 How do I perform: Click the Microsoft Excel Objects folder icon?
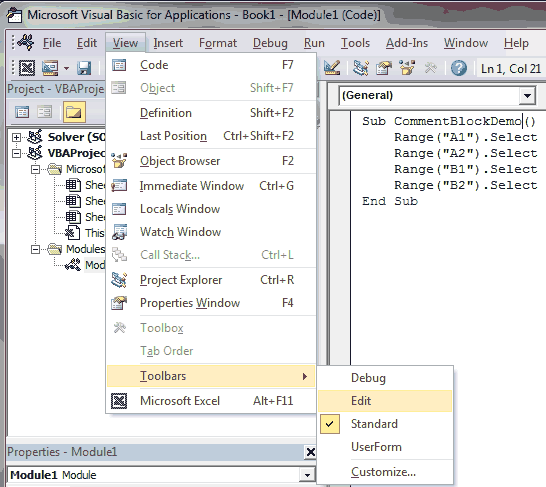point(54,169)
